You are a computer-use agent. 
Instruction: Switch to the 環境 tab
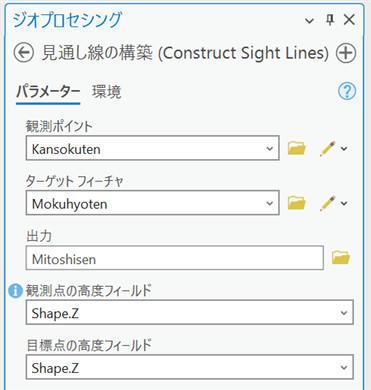107,91
